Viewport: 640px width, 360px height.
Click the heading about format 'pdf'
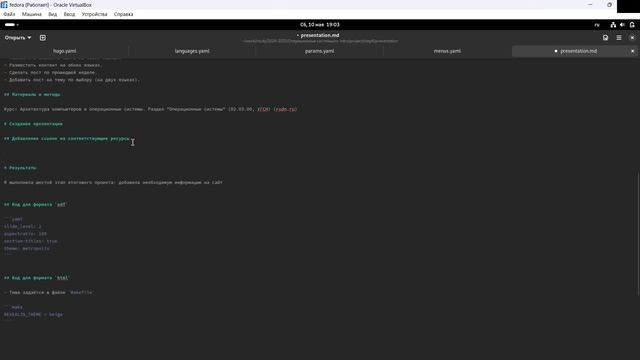pyautogui.click(x=35, y=204)
